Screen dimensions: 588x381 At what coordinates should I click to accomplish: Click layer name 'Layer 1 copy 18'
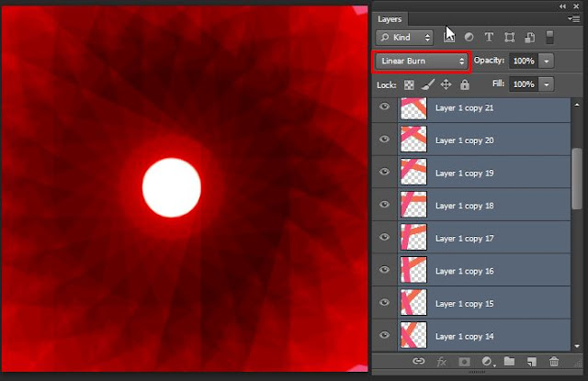464,206
